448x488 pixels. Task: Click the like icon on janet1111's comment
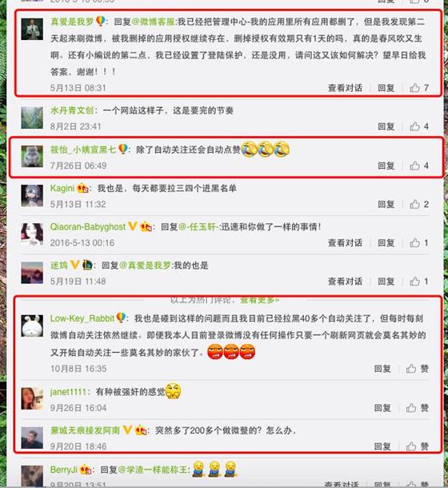coord(417,408)
